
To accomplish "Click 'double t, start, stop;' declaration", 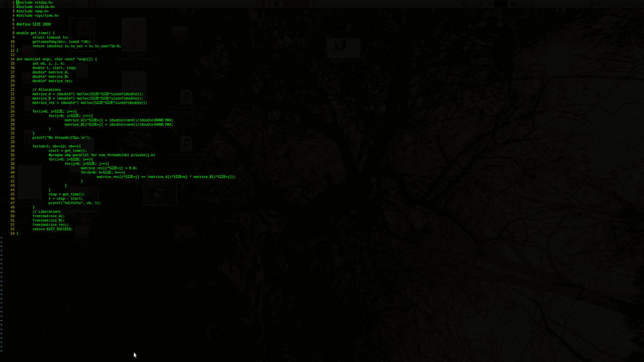I will click(x=54, y=68).
